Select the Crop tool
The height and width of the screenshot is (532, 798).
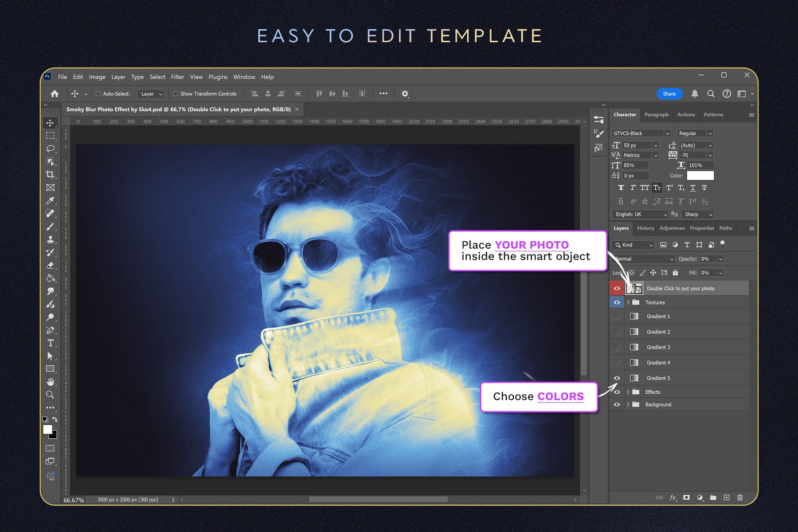click(x=51, y=174)
